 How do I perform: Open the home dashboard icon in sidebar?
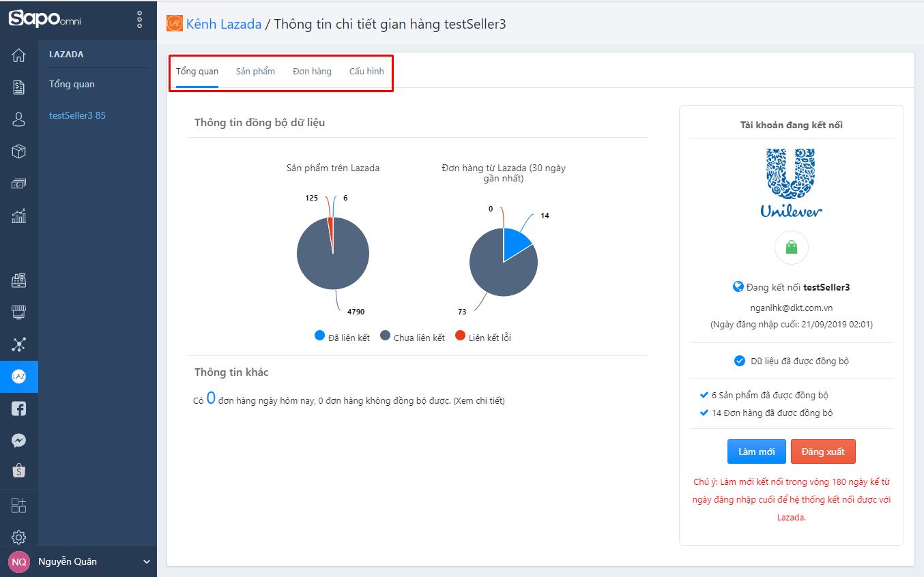pyautogui.click(x=18, y=55)
